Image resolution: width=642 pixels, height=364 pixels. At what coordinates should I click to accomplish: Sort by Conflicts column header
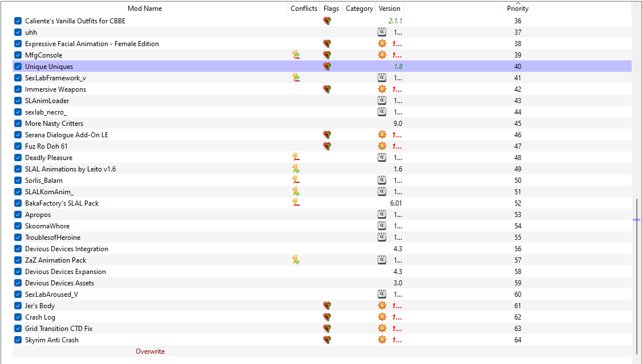tap(304, 8)
